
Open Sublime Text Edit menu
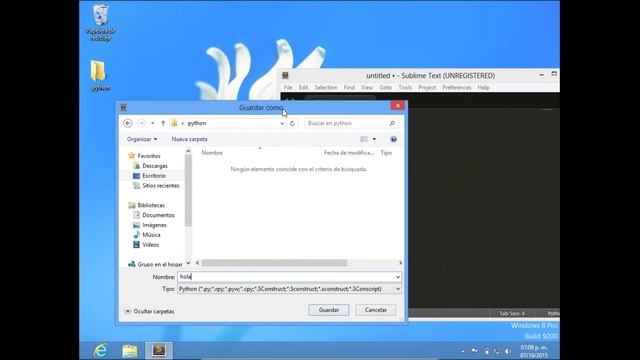click(303, 87)
